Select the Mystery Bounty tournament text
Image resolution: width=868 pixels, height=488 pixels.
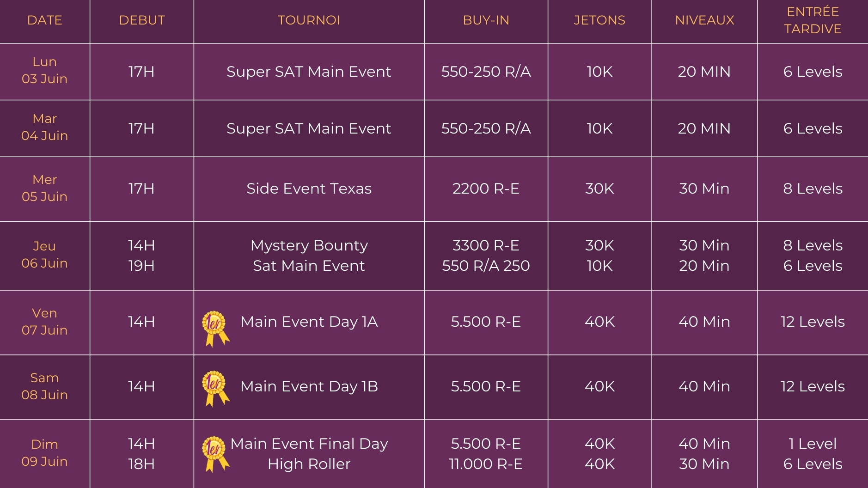(309, 245)
